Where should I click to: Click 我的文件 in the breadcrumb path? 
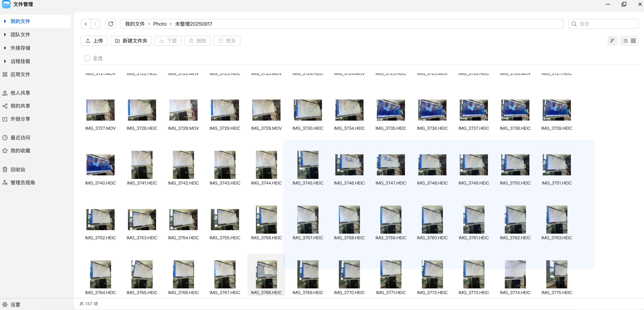coord(135,24)
